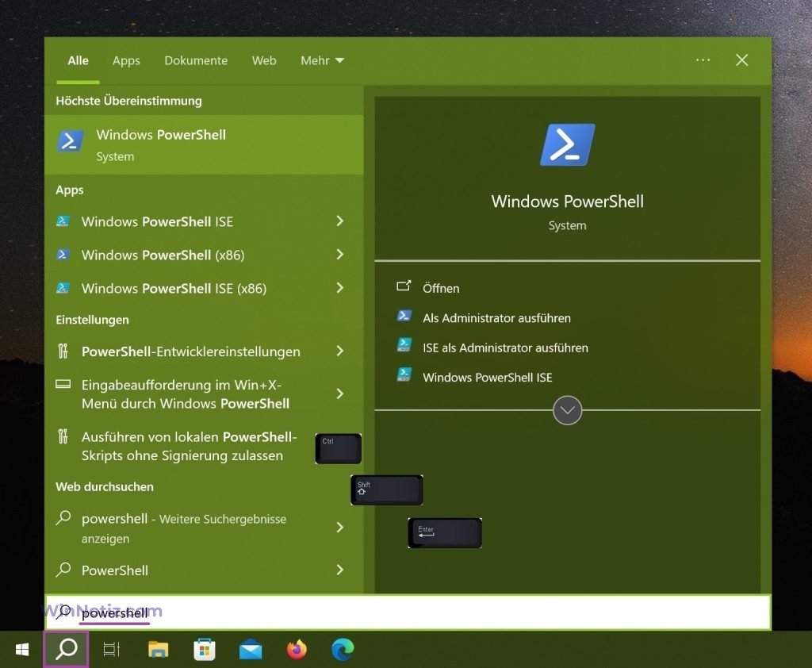Close the search panel with X
The image size is (812, 668).
(741, 60)
